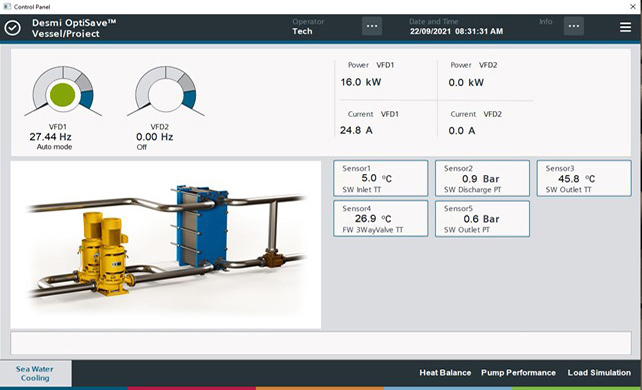Click the checkmark status icon in header

point(13,28)
